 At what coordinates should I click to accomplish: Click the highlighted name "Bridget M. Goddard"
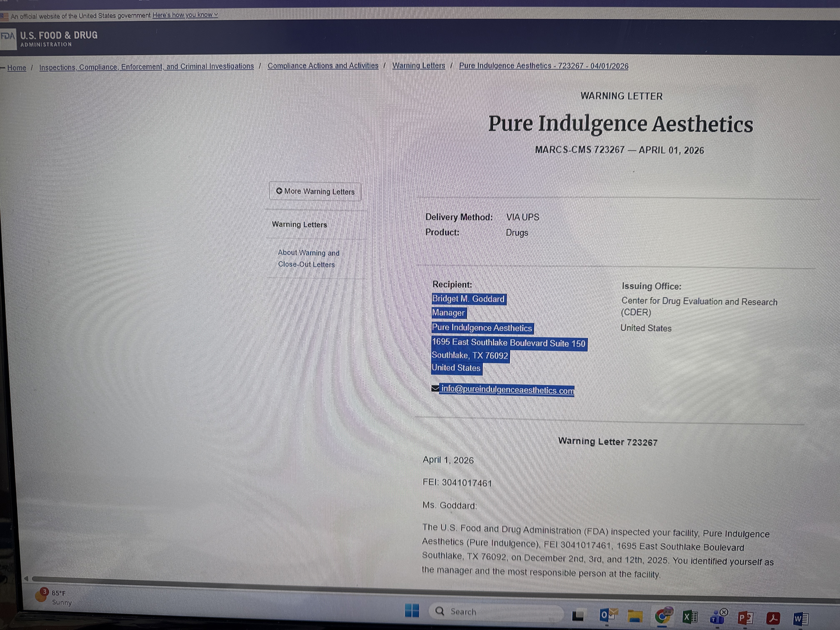tap(469, 299)
